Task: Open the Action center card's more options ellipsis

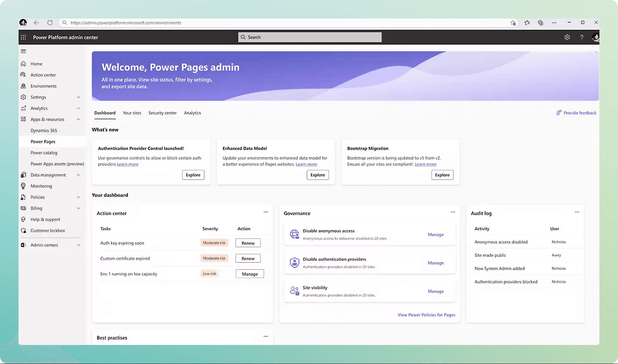Action: (266, 212)
